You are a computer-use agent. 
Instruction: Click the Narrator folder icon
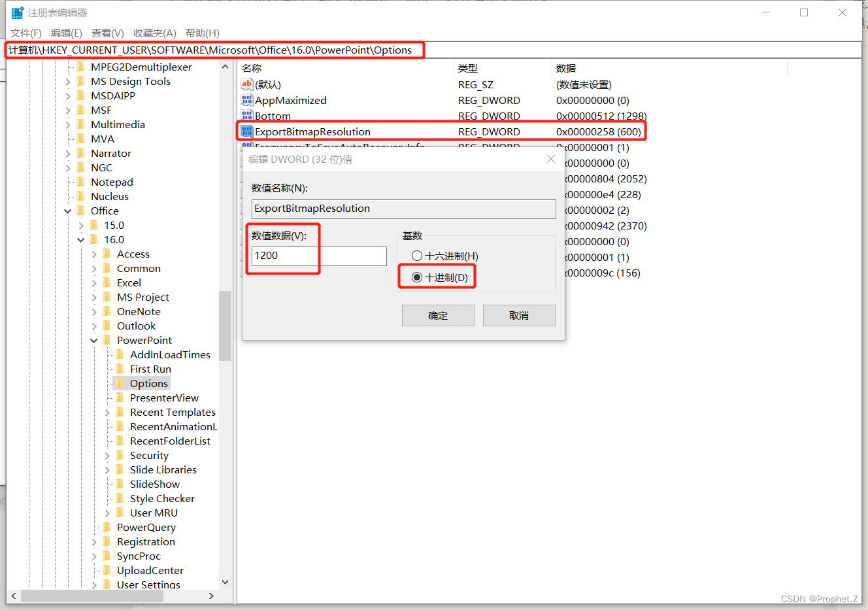pos(80,153)
